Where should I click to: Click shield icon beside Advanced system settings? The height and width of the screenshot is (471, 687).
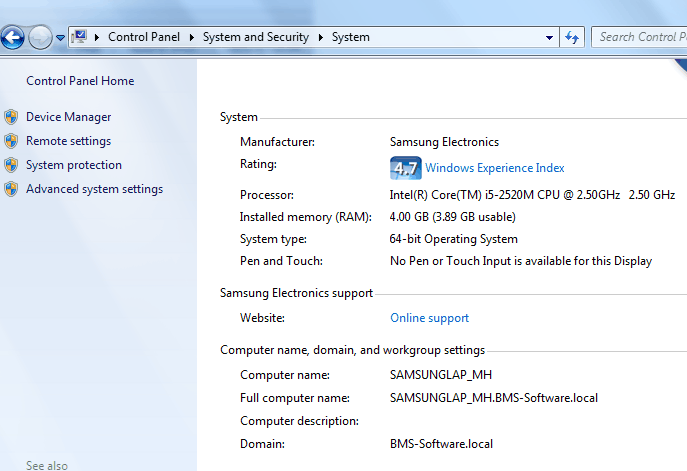pos(11,189)
